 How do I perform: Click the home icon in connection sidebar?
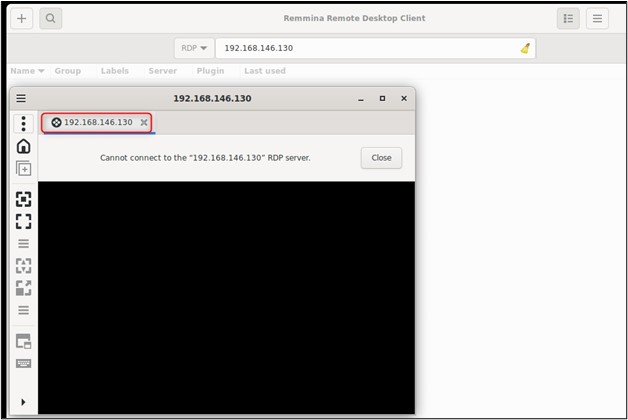[24, 146]
